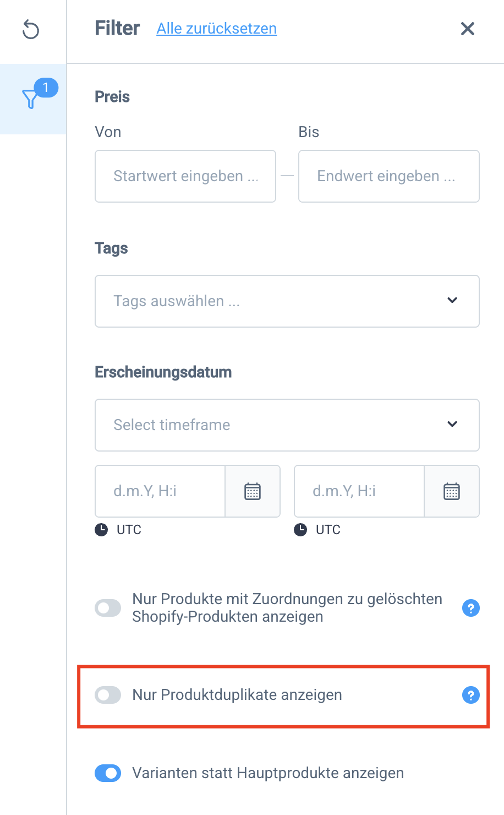Screen dimensions: 504x815
Task: Click help icon next to Produktduplikate
Action: pos(470,695)
